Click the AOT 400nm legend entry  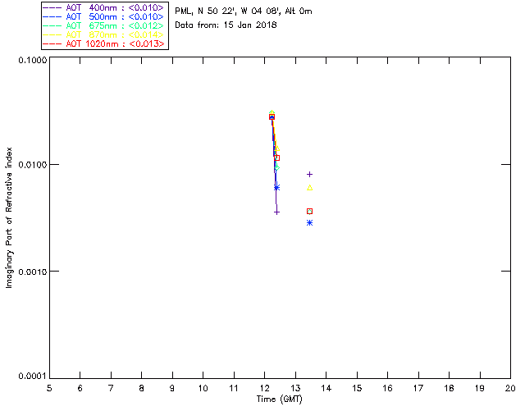(103, 7)
